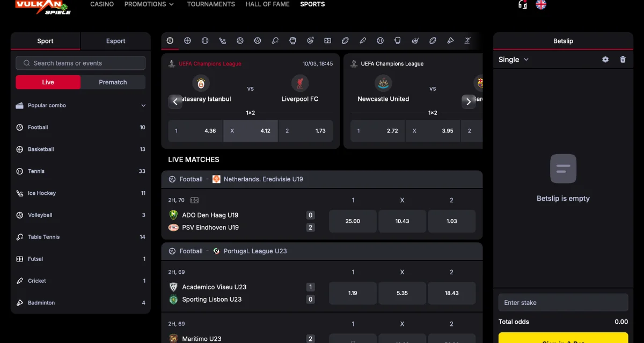644x343 pixels.
Task: Bet Sporting Lisbon U23 win at 18.43
Action: [452, 293]
